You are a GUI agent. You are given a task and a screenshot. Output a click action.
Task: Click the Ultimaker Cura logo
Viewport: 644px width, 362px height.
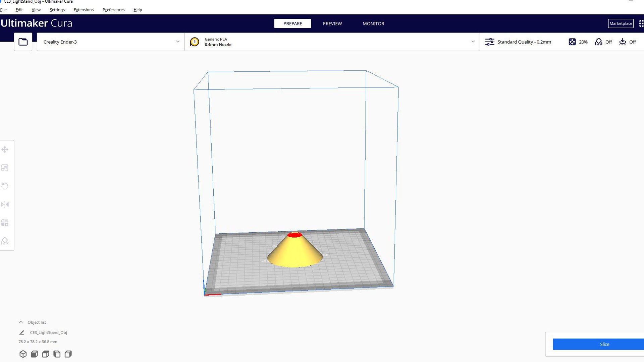tap(36, 23)
